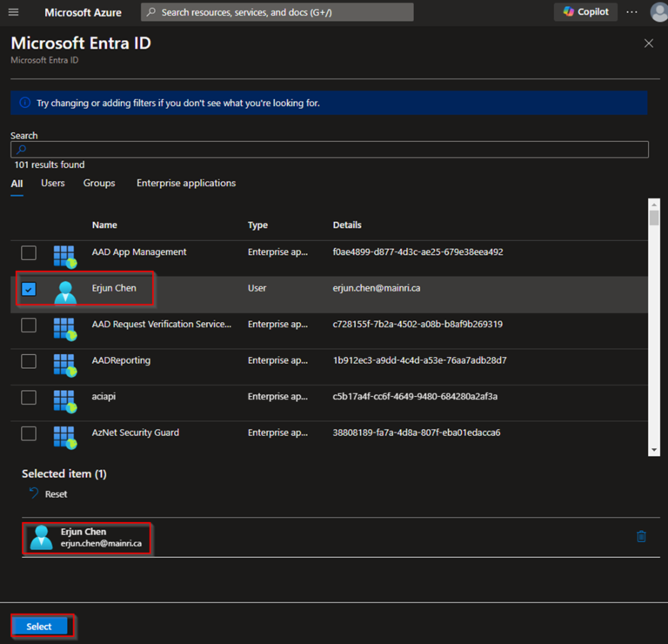Open the hamburger portal menu
The width and height of the screenshot is (668, 644).
13,12
